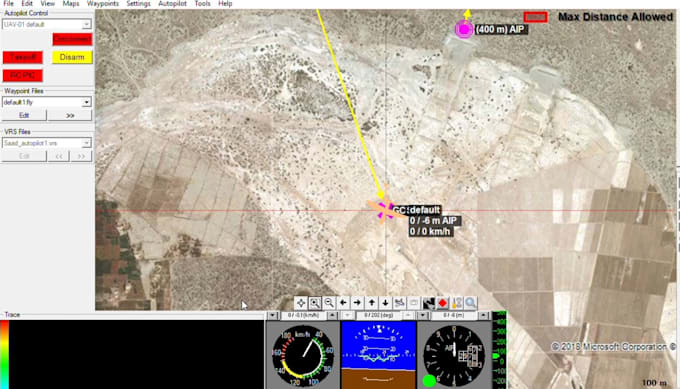Click the red Max Distance Allowed legend box
This screenshot has height=389, width=680.
535,17
